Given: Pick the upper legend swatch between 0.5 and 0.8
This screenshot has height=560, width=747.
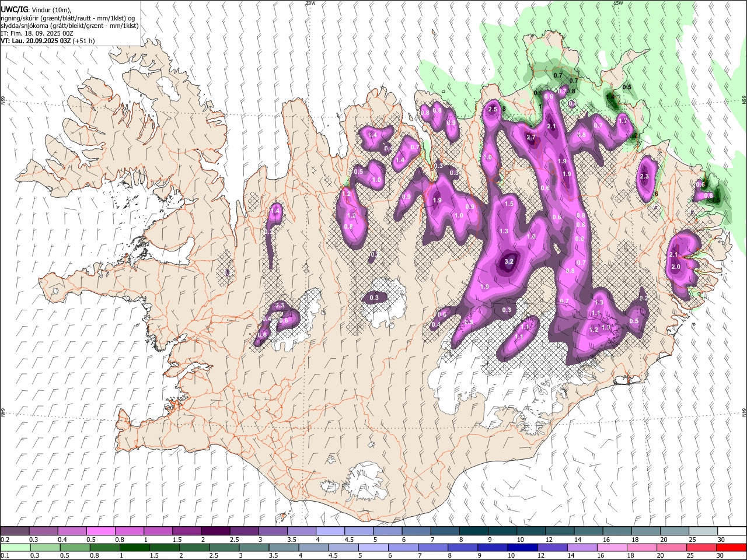Looking at the screenshot, I should (x=100, y=531).
